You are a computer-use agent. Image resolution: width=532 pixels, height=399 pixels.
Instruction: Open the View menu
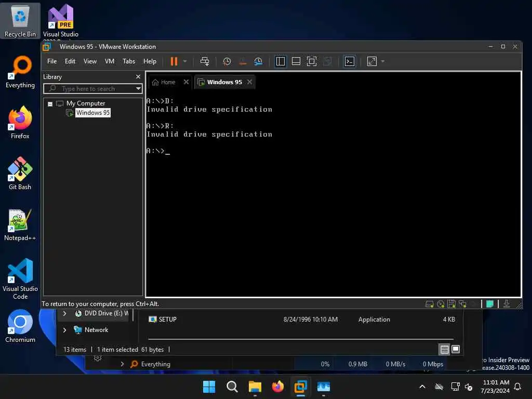pyautogui.click(x=90, y=61)
